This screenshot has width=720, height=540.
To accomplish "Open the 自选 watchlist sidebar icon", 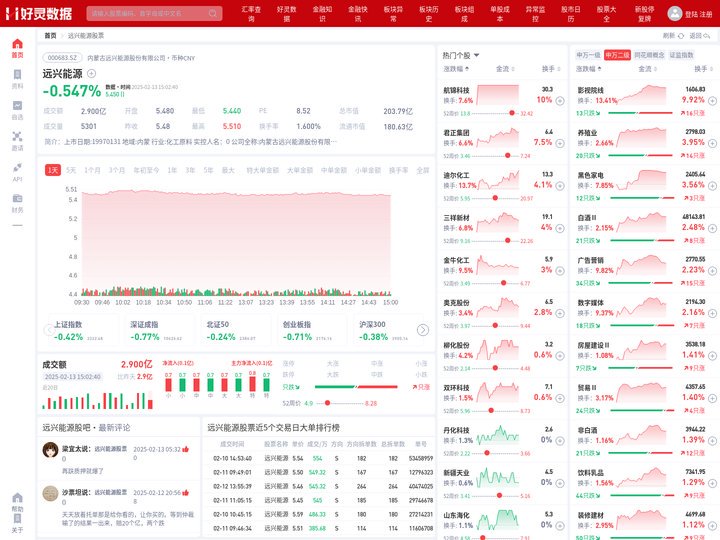I will coord(17,106).
